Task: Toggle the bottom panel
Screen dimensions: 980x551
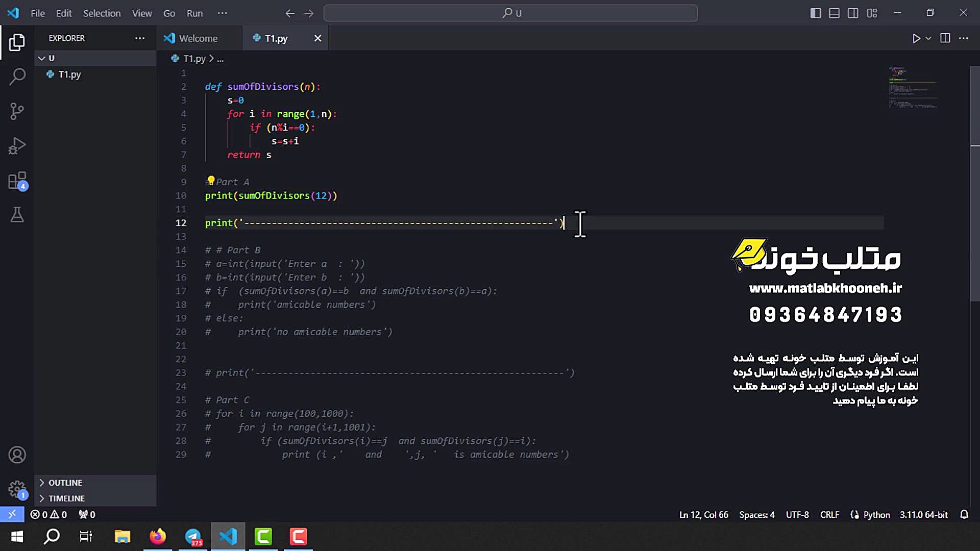Action: coord(834,13)
